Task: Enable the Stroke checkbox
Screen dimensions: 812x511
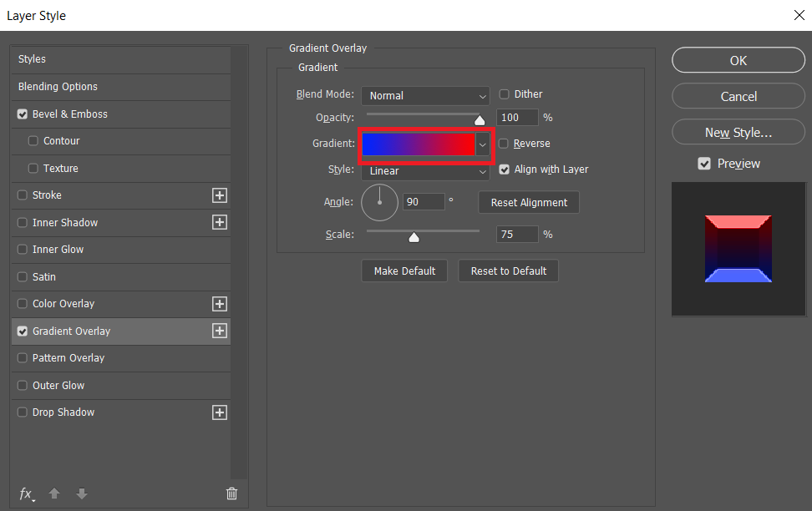Action: click(x=23, y=195)
